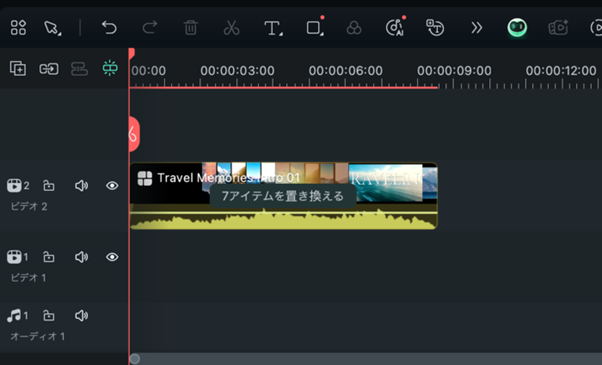Click the redo arrow icon

pos(150,28)
